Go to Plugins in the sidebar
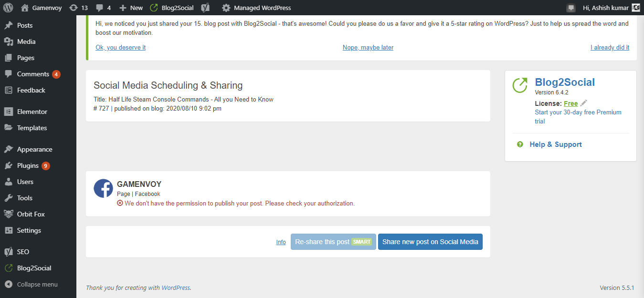644x298 pixels. click(28, 165)
